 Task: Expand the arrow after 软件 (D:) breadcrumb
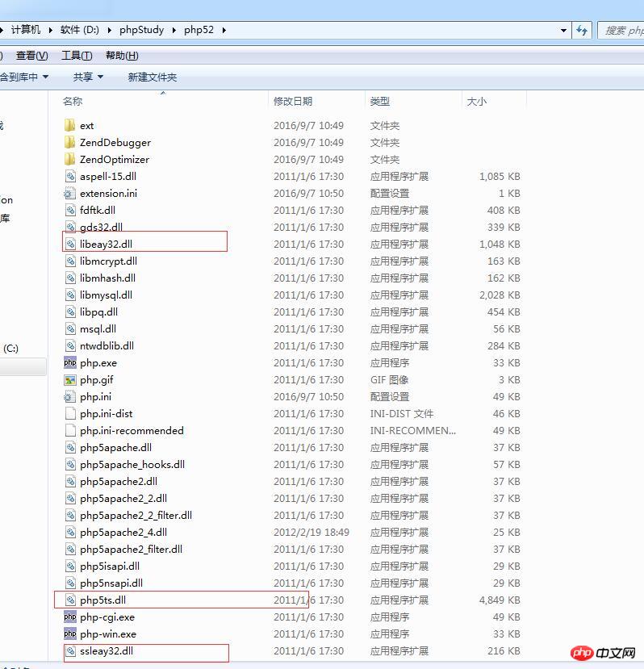pyautogui.click(x=110, y=30)
